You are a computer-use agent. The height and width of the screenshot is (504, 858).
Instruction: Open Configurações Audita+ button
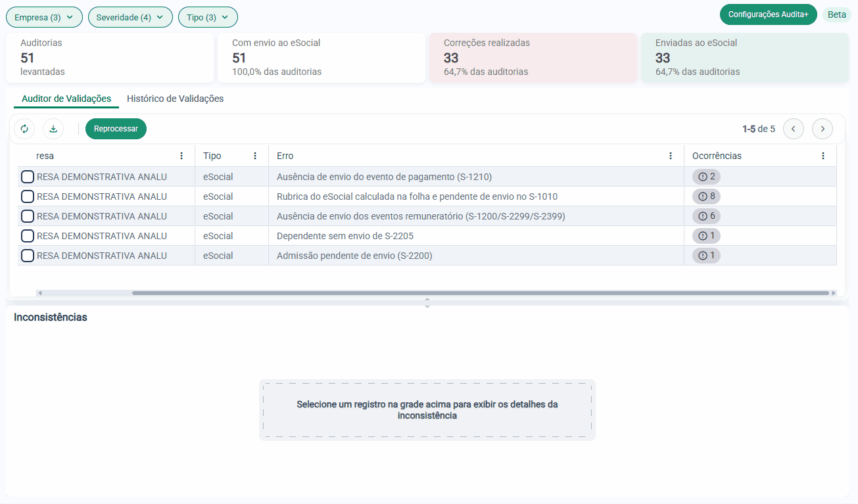[769, 14]
